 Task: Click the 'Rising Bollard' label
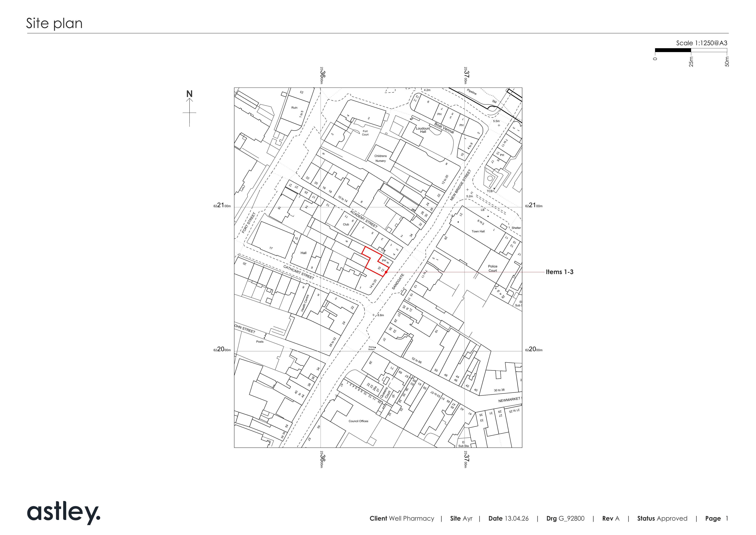371,348
